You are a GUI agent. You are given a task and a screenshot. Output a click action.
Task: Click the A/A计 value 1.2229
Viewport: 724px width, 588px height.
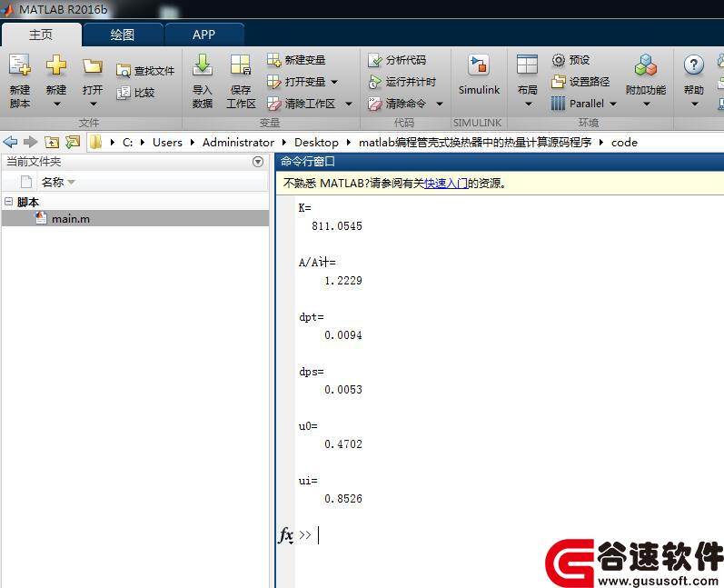tap(343, 281)
